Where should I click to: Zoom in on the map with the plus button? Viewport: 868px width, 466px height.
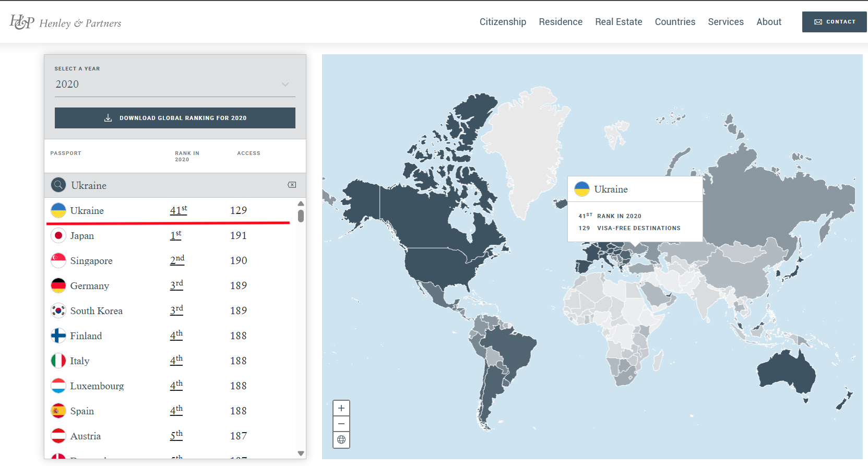[x=341, y=408]
